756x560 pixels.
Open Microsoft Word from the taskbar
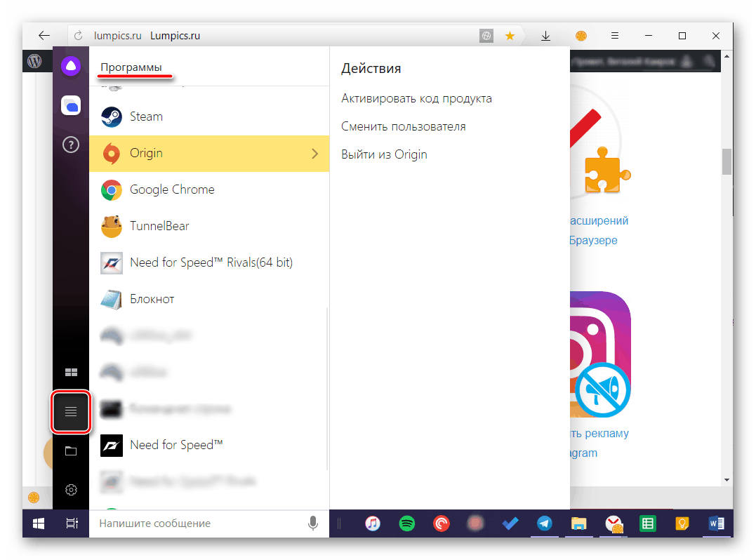point(717,524)
